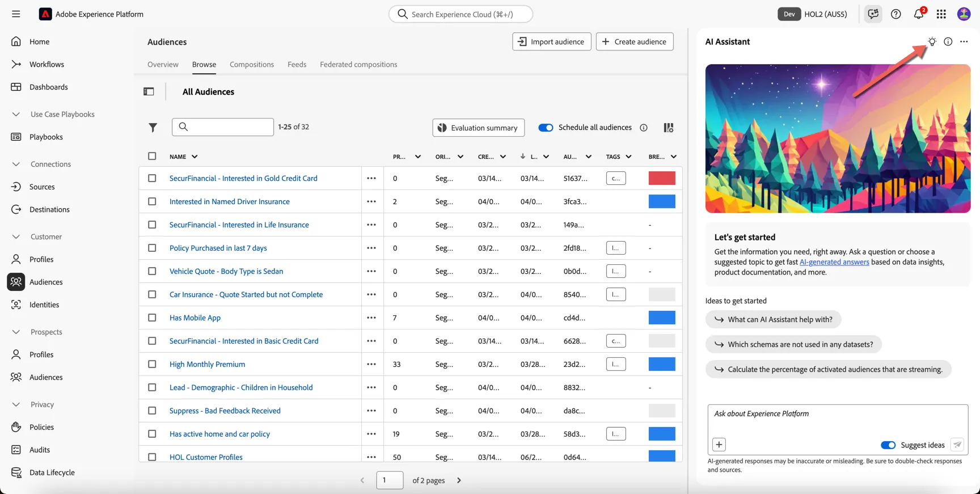Select checkbox for High Monthly Premium

(x=152, y=364)
